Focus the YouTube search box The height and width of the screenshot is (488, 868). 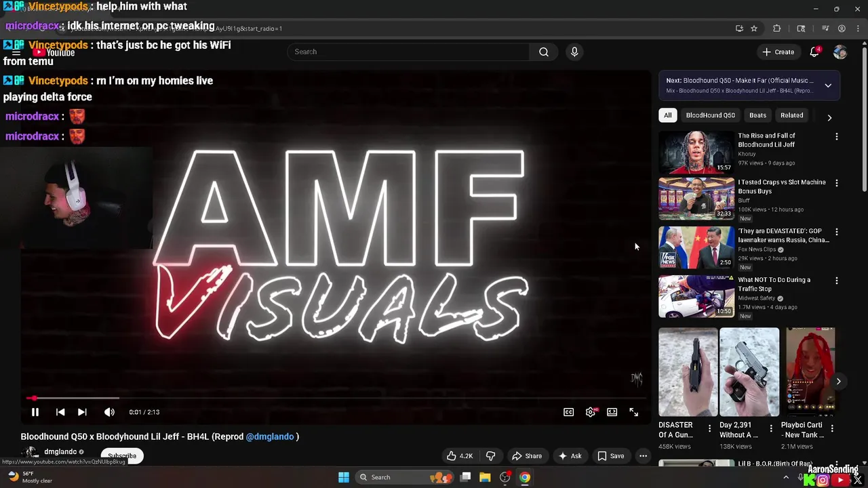coord(410,52)
